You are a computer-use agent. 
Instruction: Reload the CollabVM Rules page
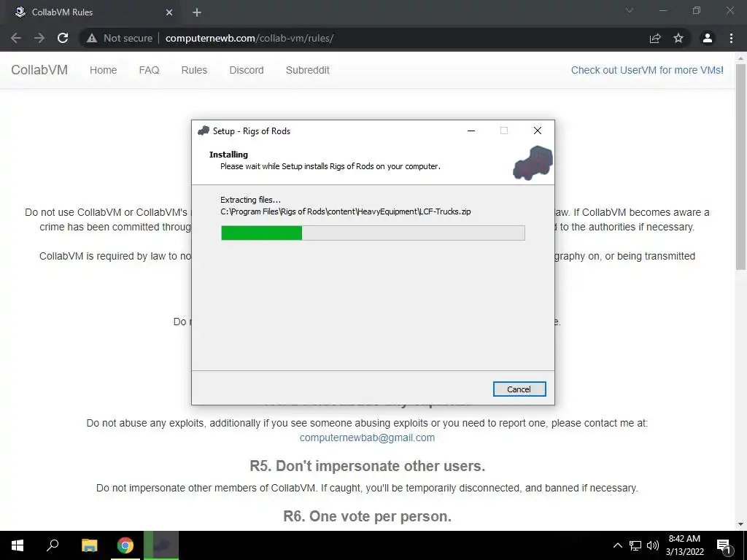click(x=63, y=38)
